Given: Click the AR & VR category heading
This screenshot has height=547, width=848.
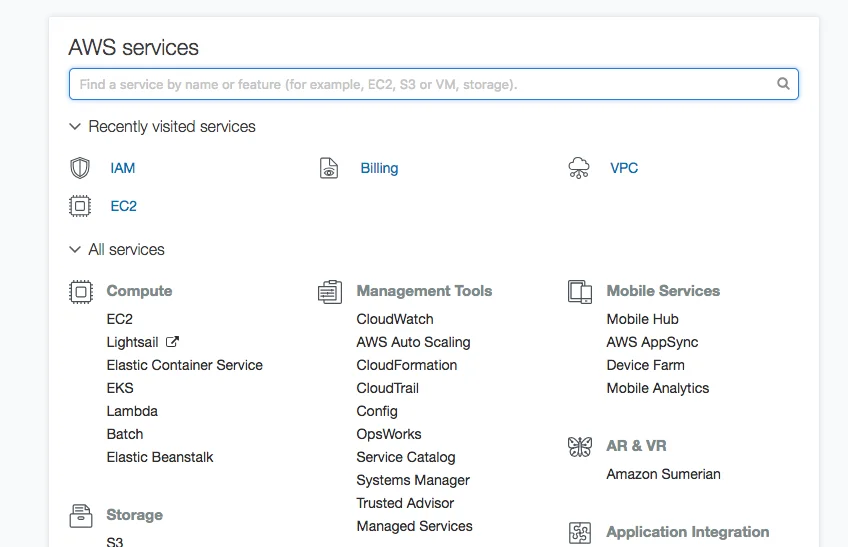Looking at the screenshot, I should (x=637, y=446).
